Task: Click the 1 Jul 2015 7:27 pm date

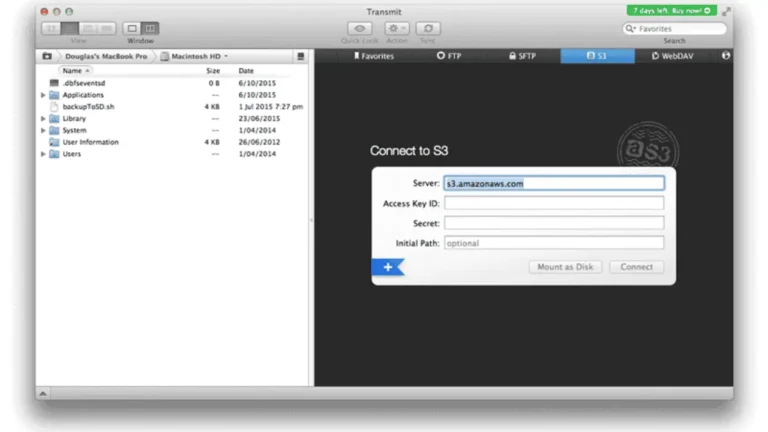Action: [270, 107]
